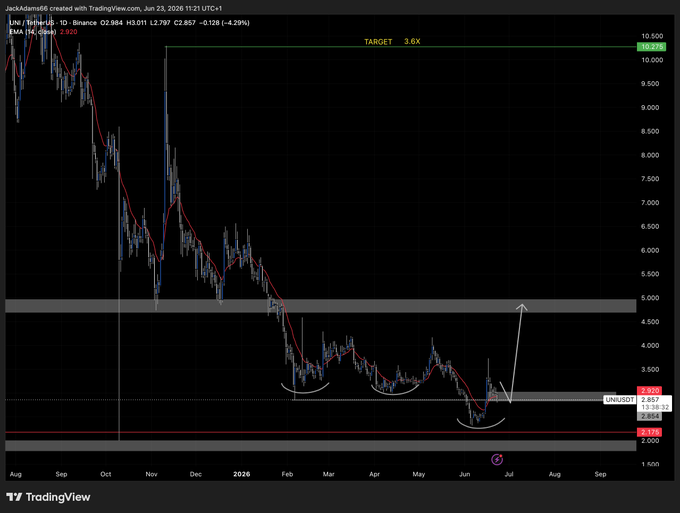Click the 9.000 price axis label
680x513 pixels.
(650, 108)
